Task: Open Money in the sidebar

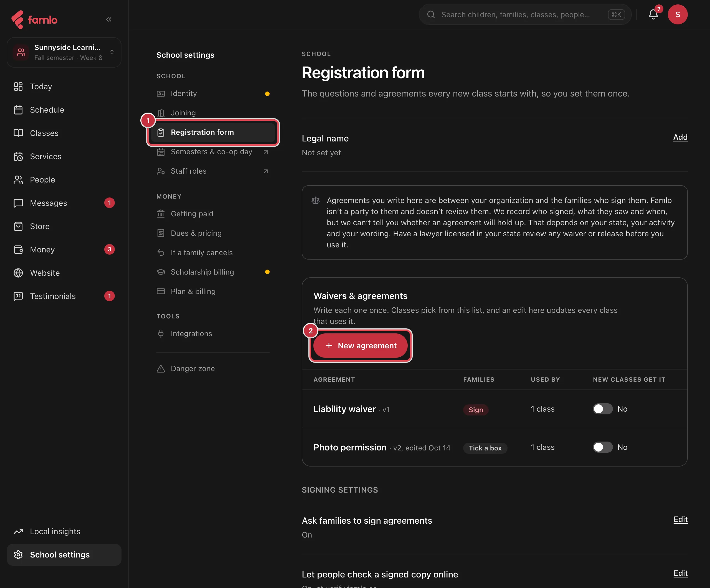Action: coord(64,250)
